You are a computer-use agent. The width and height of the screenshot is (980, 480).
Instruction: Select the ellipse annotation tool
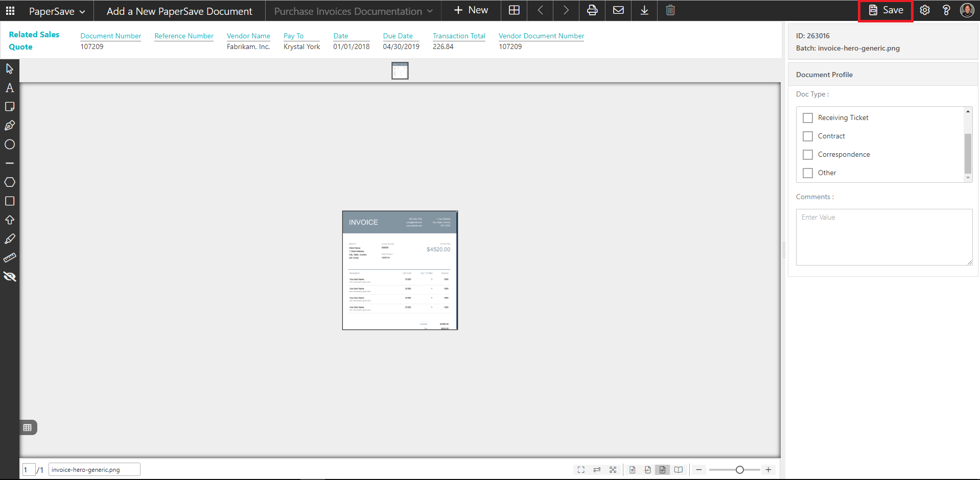tap(10, 145)
